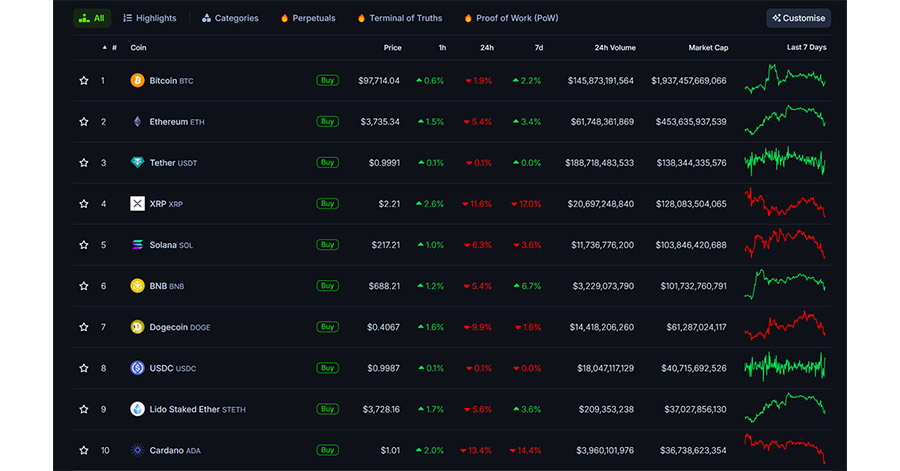Click Buy for Cardano
Screen dimensions: 900x471
pos(327,450)
